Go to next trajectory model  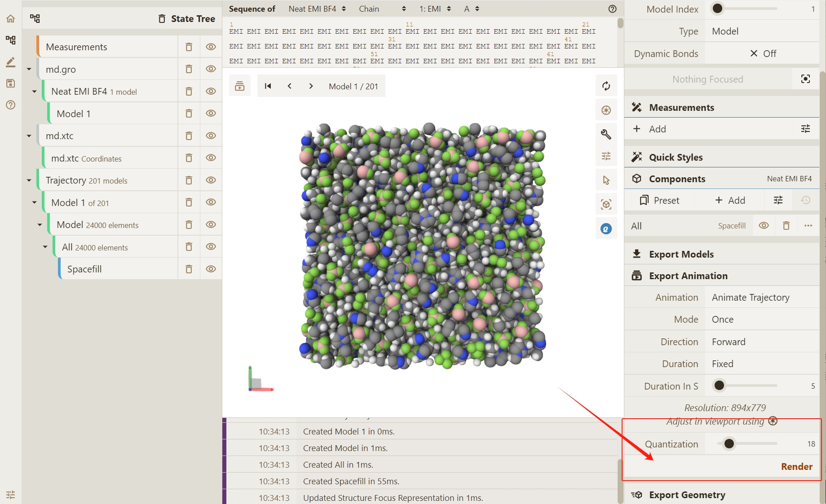pyautogui.click(x=311, y=86)
